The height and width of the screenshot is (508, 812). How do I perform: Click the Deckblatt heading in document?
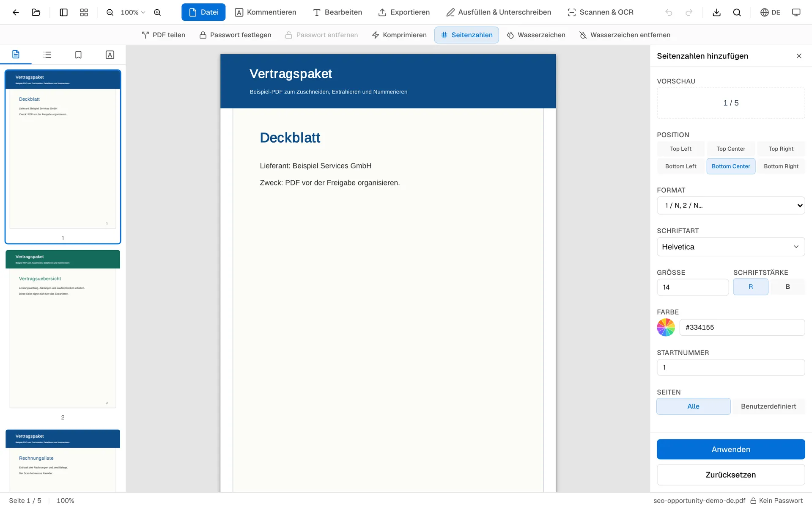290,138
